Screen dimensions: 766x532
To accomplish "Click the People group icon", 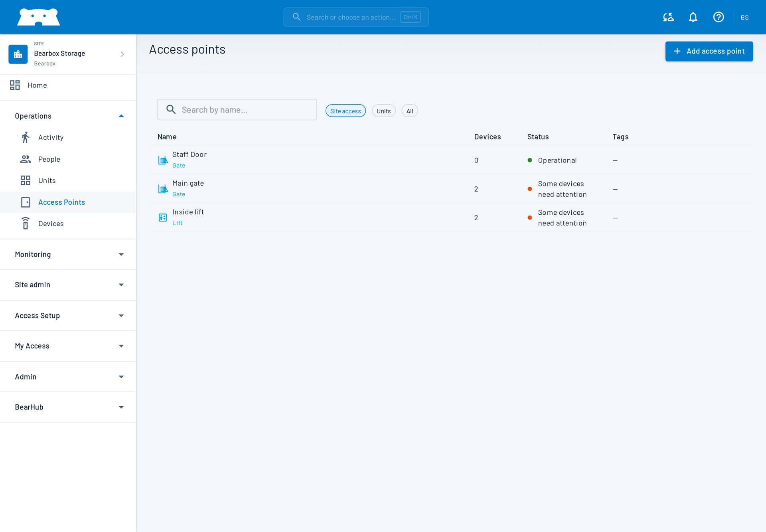I will (x=26, y=159).
